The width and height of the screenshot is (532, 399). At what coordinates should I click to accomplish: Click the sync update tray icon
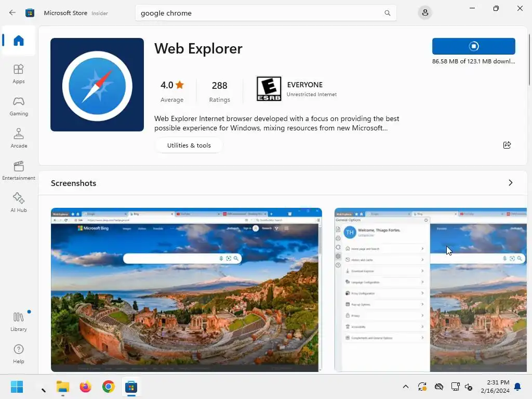click(422, 387)
